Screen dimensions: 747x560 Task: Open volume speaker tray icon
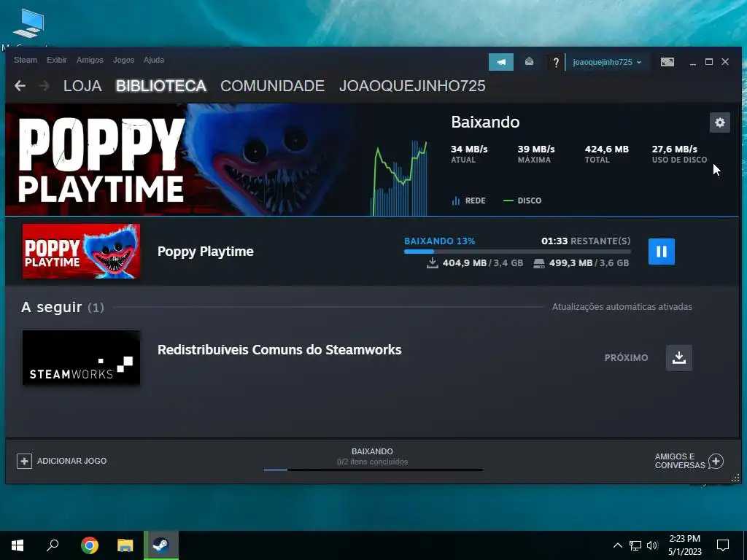(x=652, y=545)
